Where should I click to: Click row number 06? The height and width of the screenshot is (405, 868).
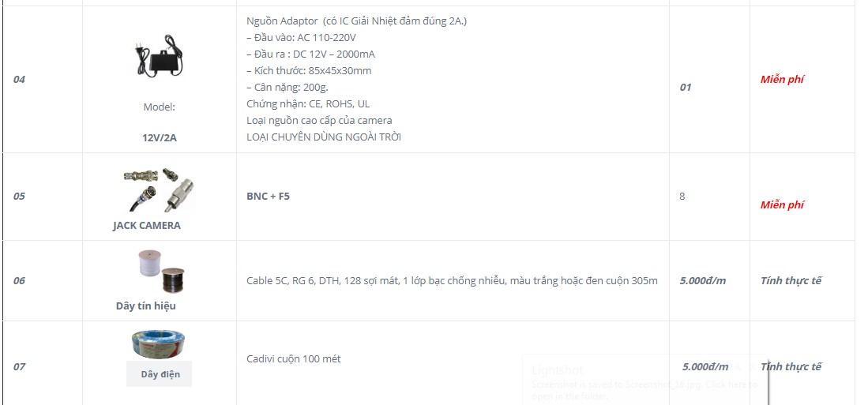click(20, 280)
